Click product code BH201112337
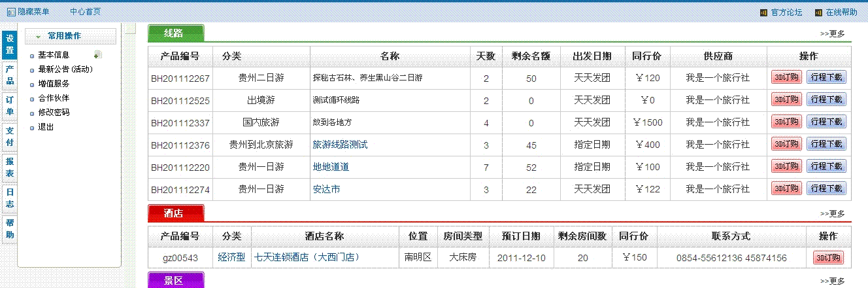868x288 pixels. coord(180,123)
